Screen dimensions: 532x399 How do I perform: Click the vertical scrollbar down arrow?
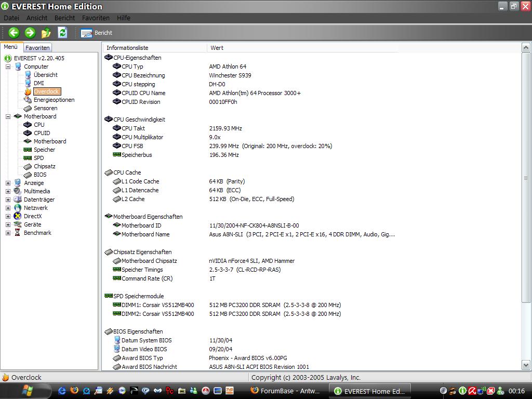click(526, 365)
